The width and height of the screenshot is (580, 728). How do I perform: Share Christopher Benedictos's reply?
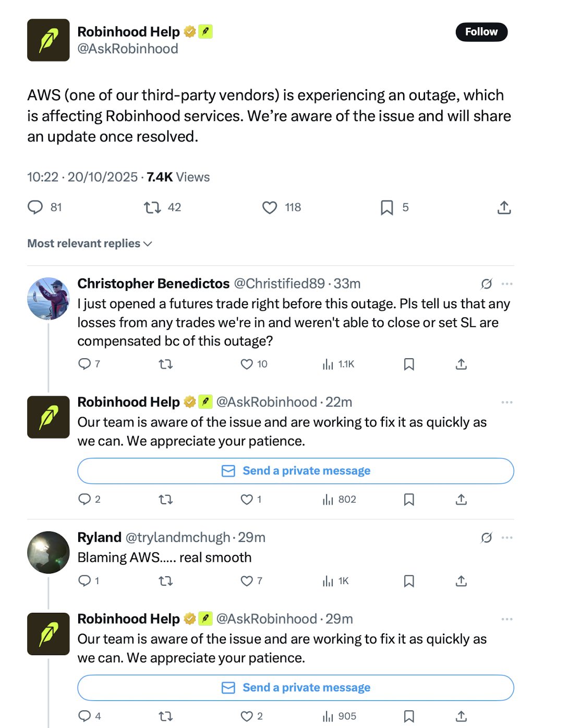[461, 364]
